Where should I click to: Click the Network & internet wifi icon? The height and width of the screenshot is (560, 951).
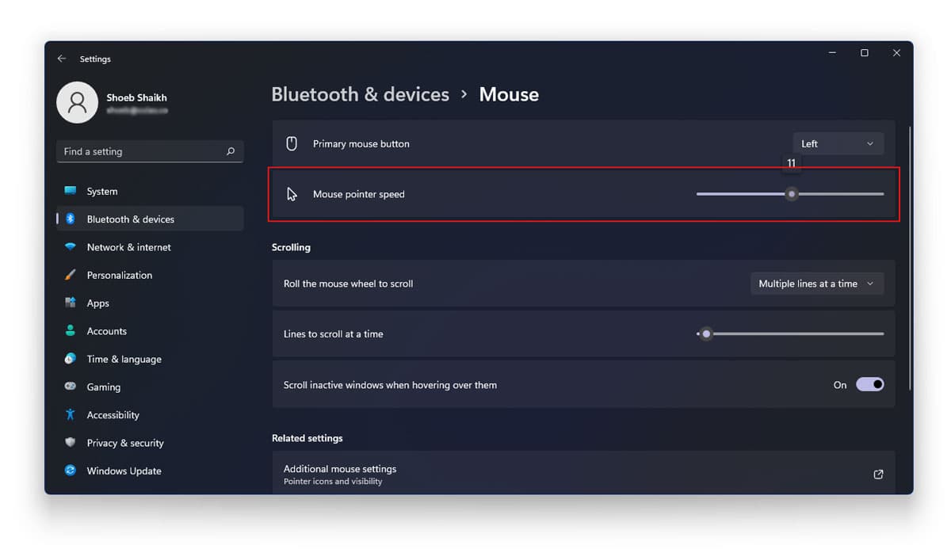click(x=71, y=247)
